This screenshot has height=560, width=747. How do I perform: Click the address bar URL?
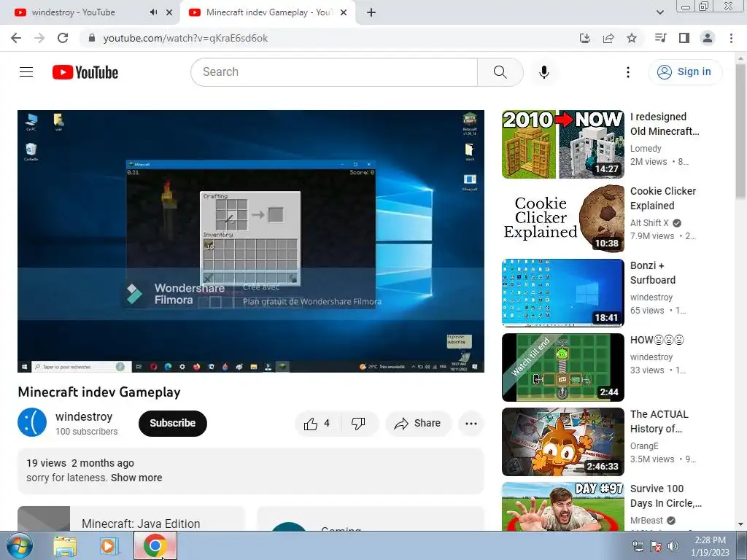pos(186,38)
